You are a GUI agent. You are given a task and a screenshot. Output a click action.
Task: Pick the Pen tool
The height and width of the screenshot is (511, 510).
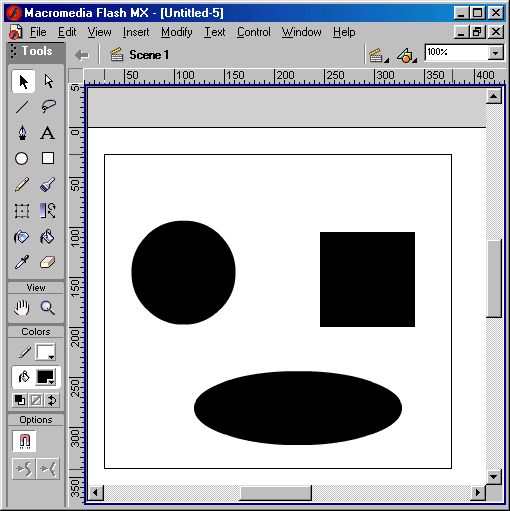pyautogui.click(x=22, y=132)
